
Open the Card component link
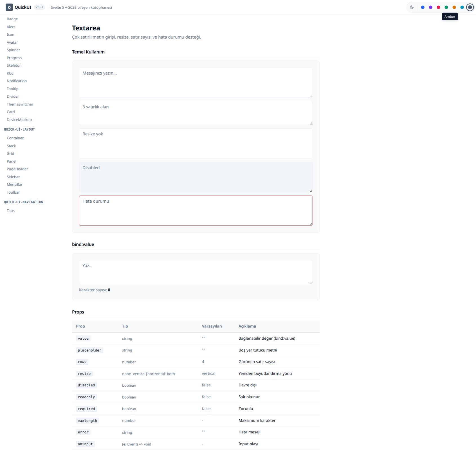11,112
